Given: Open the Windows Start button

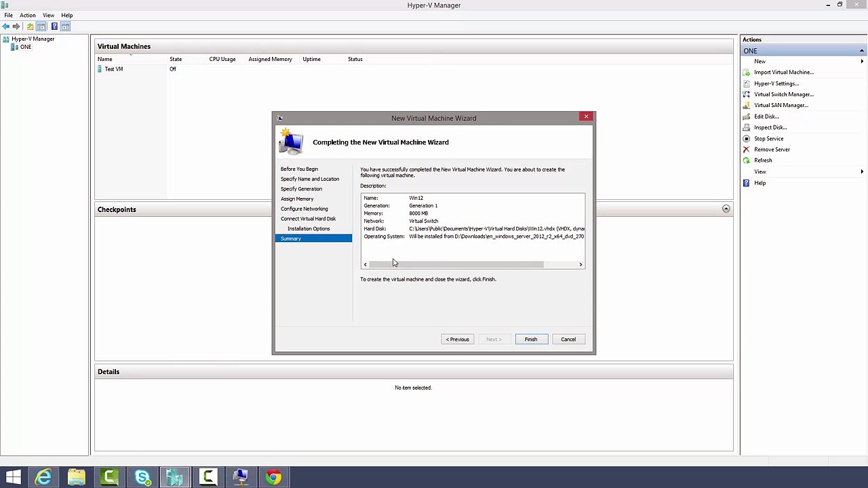Looking at the screenshot, I should pyautogui.click(x=13, y=478).
